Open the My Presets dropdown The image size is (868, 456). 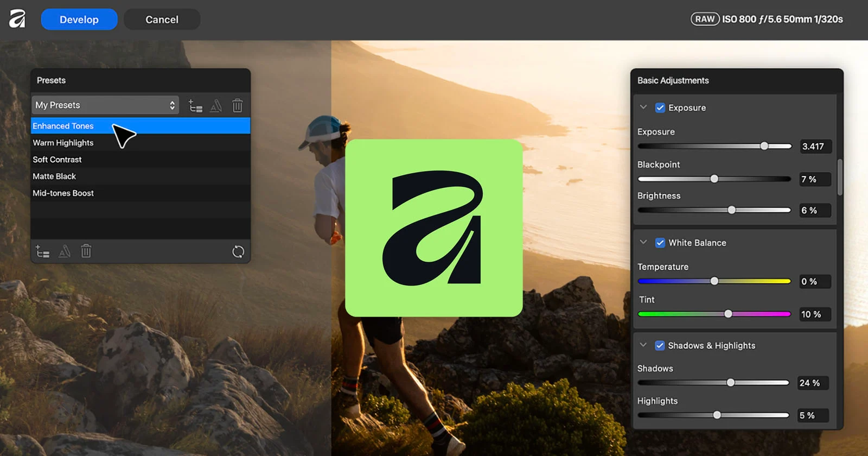(x=105, y=105)
